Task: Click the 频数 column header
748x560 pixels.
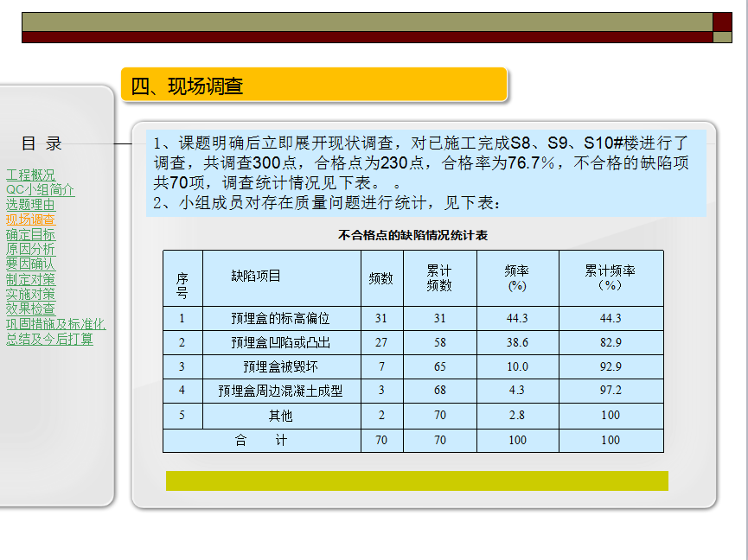Action: [x=381, y=278]
